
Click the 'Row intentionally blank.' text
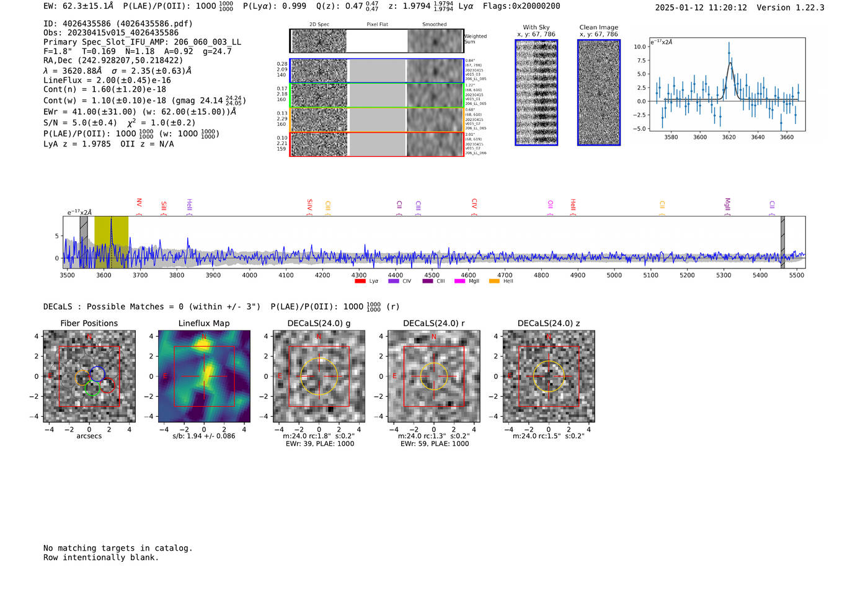pos(101,558)
